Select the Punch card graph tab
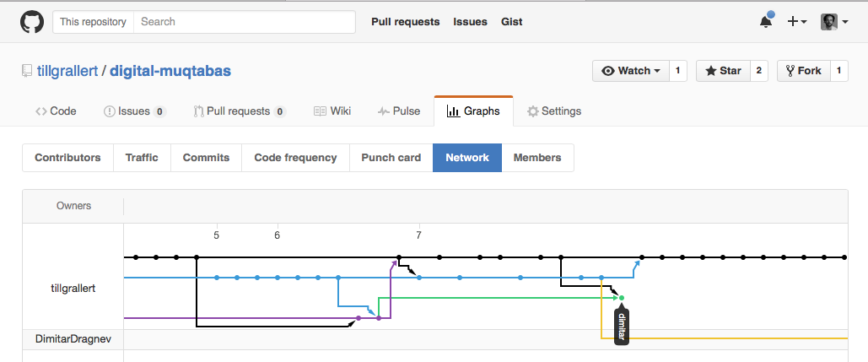 coord(391,158)
